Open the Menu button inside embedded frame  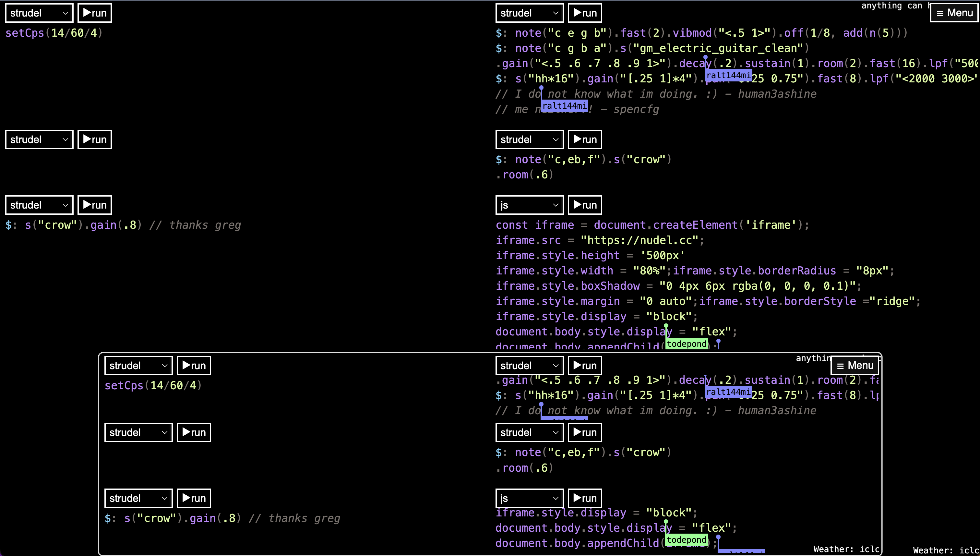(x=855, y=366)
